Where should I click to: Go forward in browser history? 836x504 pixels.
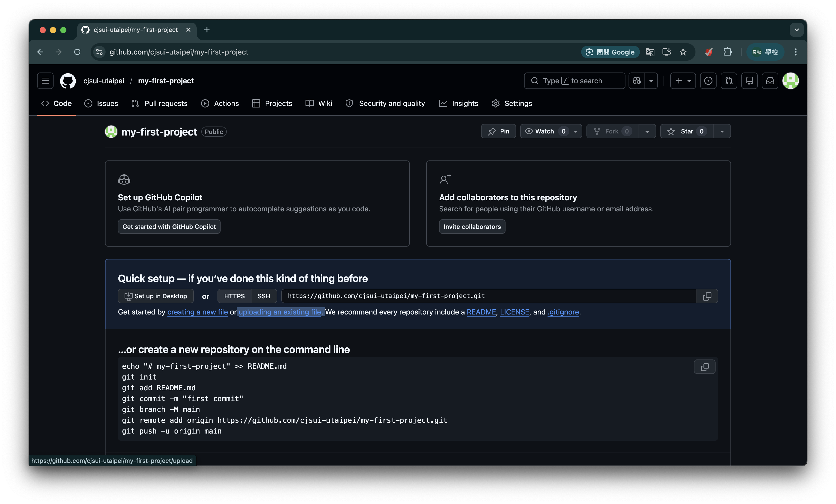pyautogui.click(x=59, y=52)
